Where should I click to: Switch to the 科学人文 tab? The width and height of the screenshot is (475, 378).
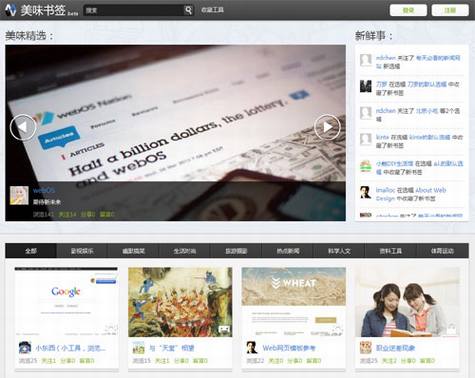339,251
